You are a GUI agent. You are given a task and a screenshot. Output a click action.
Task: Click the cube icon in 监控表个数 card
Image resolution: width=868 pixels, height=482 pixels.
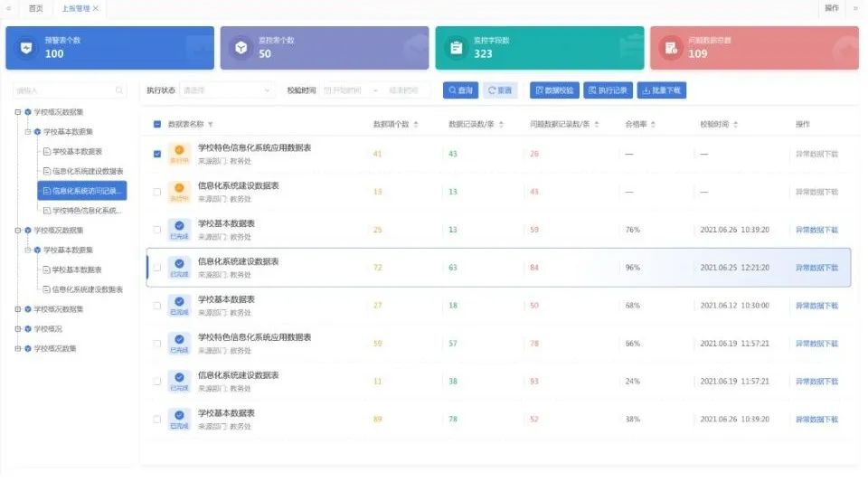[241, 48]
